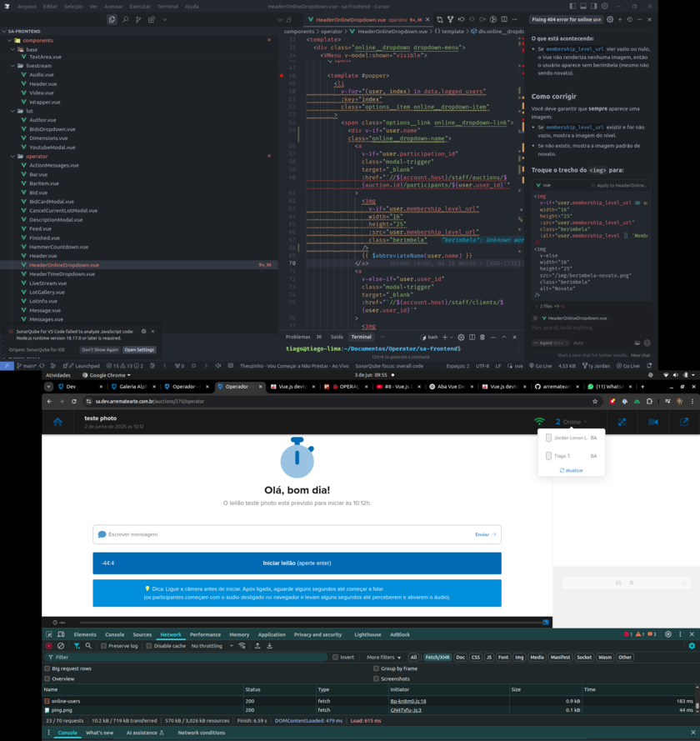Open the Lighthouse tab in DevTools

tap(367, 634)
